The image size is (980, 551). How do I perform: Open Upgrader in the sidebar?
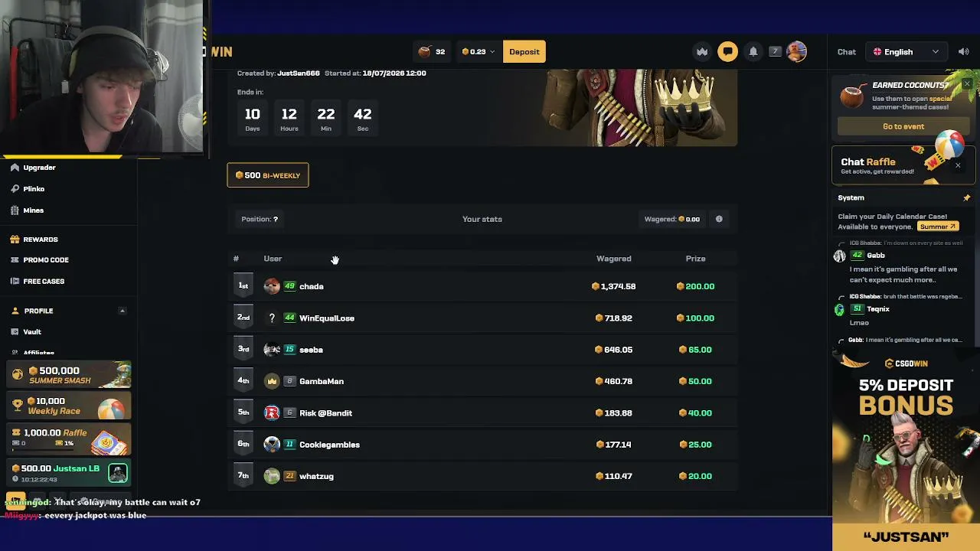[x=39, y=168]
